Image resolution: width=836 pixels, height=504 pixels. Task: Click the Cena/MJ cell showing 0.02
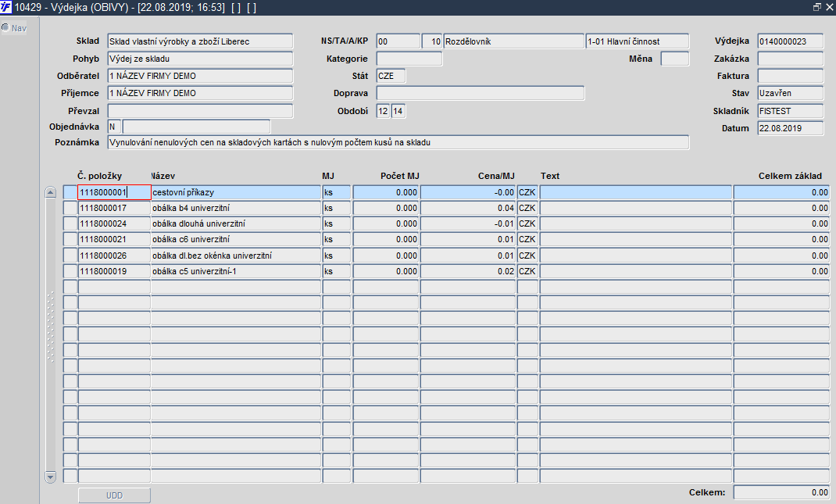tap(468, 271)
